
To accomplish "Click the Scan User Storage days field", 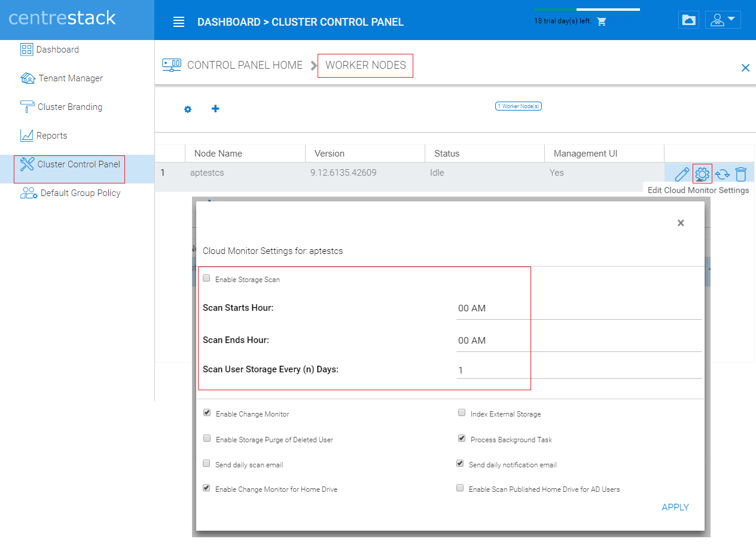I will [x=579, y=370].
